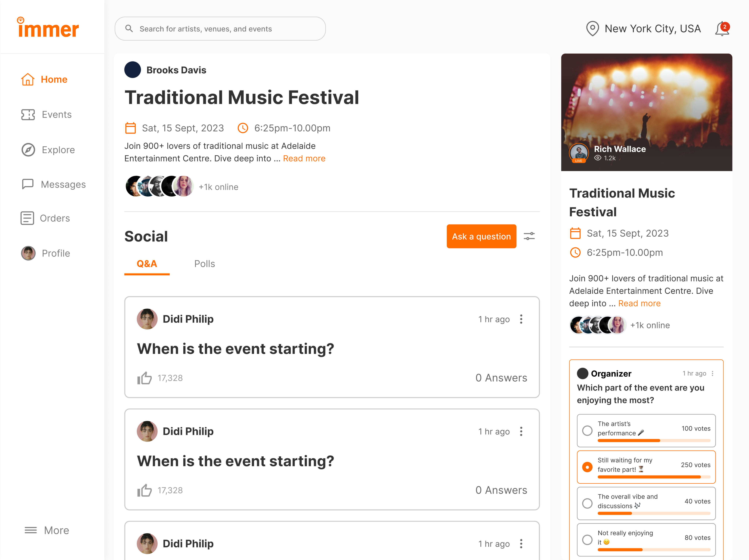The image size is (749, 560).
Task: Click the Home icon in sidebar
Action: coord(28,80)
